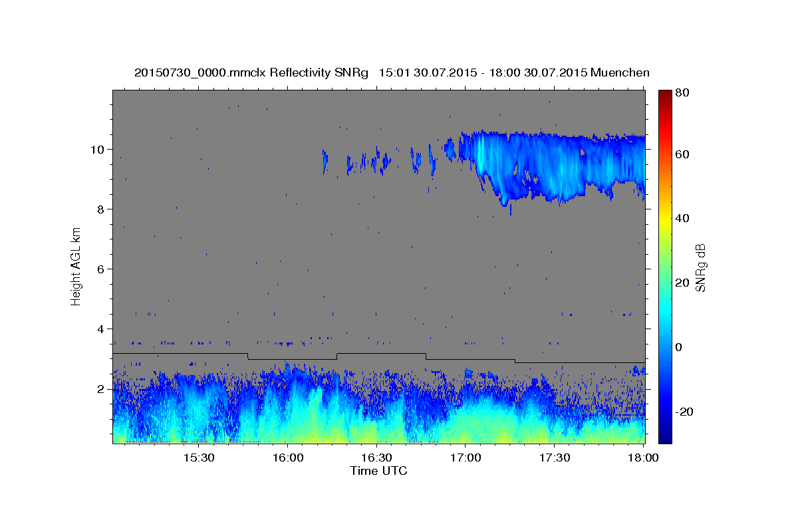Click the black step line near 3 km

[x=379, y=357]
